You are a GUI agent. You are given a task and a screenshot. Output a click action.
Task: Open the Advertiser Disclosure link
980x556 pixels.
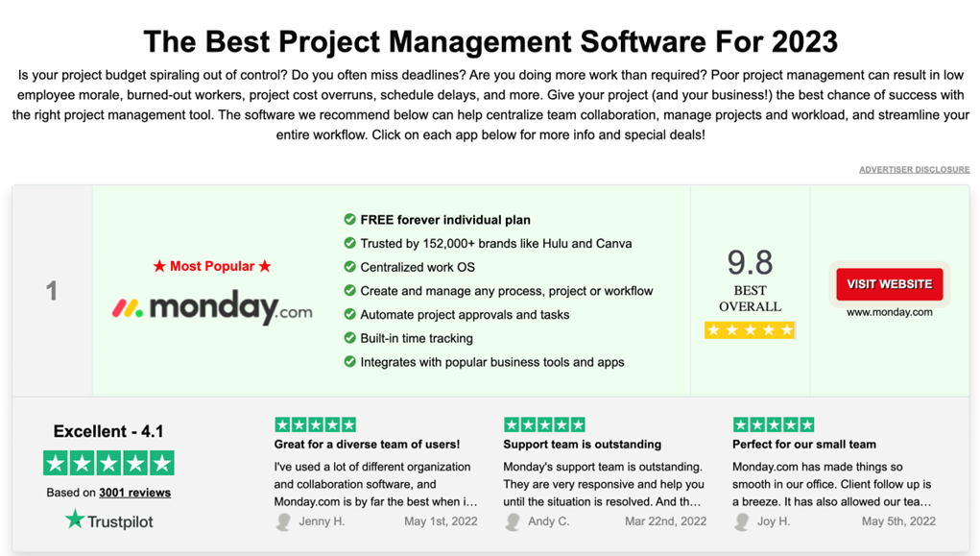click(914, 170)
